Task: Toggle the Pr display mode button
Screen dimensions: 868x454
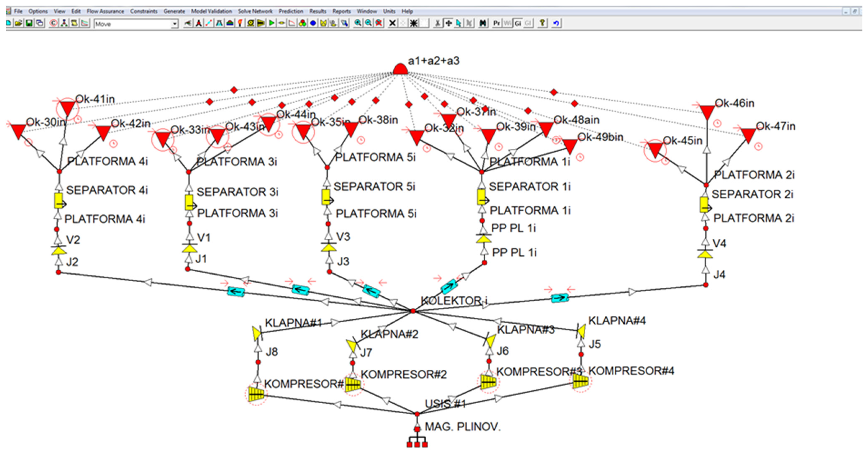Action: click(497, 23)
